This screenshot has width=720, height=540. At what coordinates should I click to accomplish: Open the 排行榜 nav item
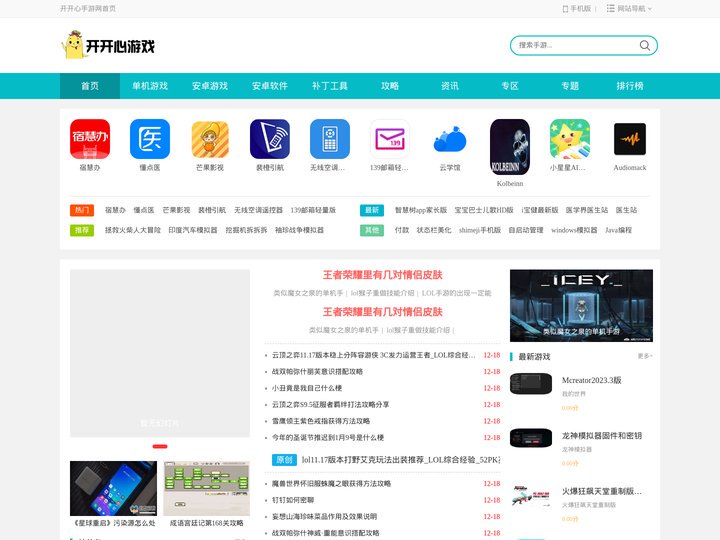coord(630,86)
